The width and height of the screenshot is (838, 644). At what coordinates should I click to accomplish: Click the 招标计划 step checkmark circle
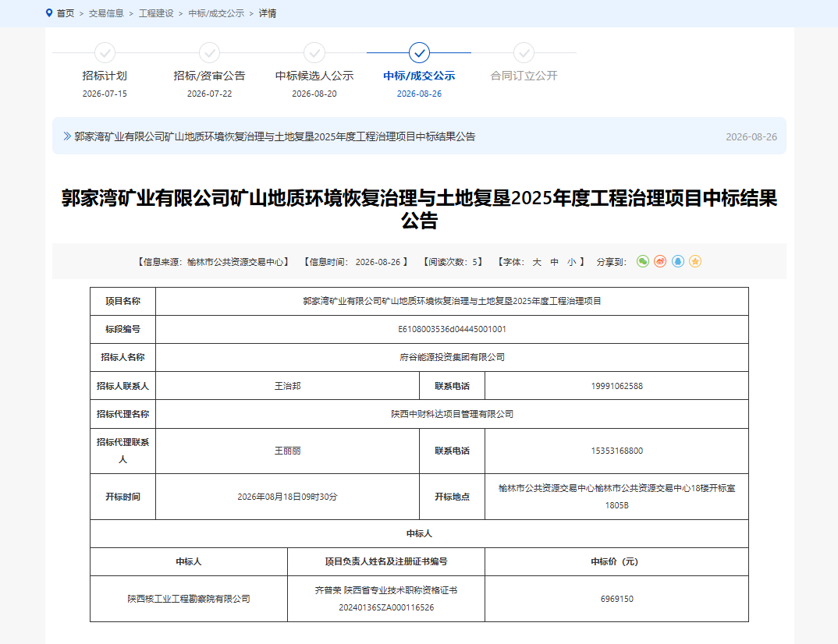(x=105, y=53)
